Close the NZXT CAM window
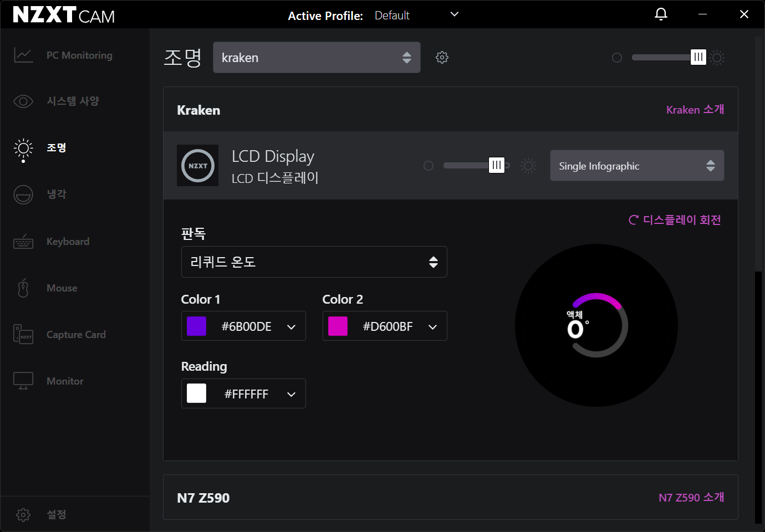Screen dimensions: 765x532 744,14
